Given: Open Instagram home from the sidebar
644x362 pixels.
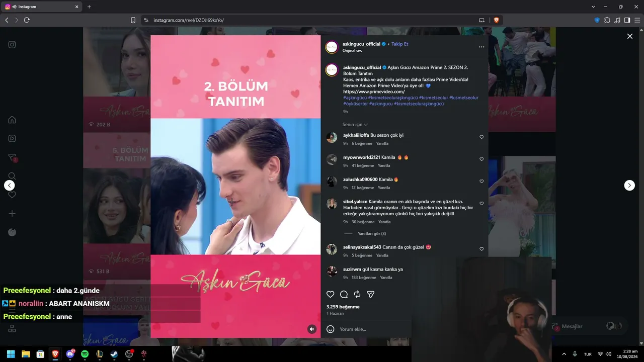Looking at the screenshot, I should point(12,120).
